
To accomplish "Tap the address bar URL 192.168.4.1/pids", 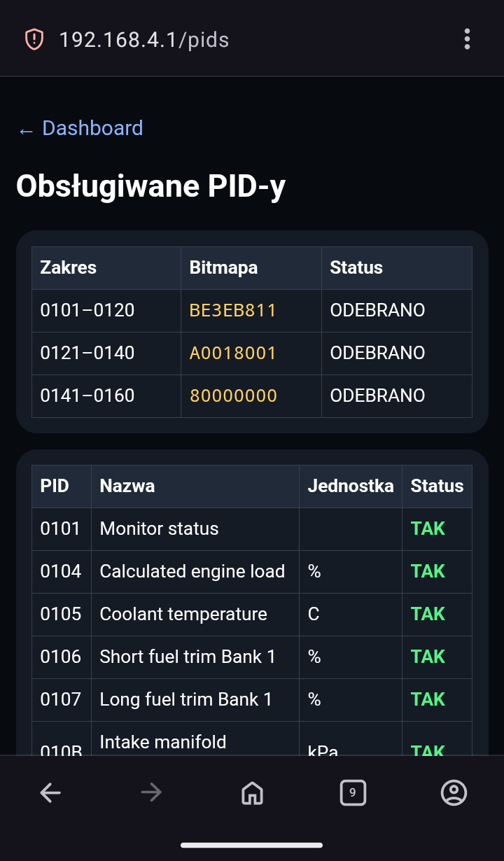I will coord(144,40).
